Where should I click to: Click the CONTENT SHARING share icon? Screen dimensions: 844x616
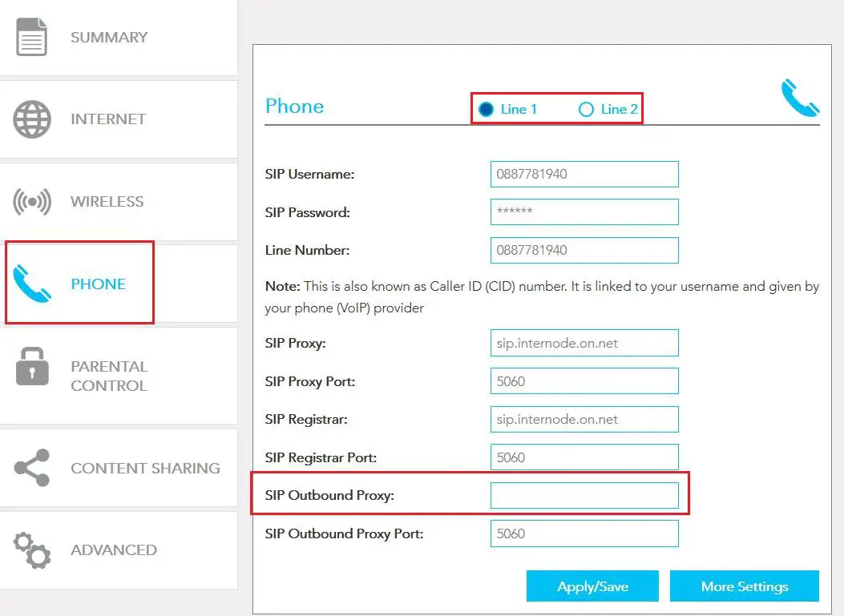click(x=30, y=467)
